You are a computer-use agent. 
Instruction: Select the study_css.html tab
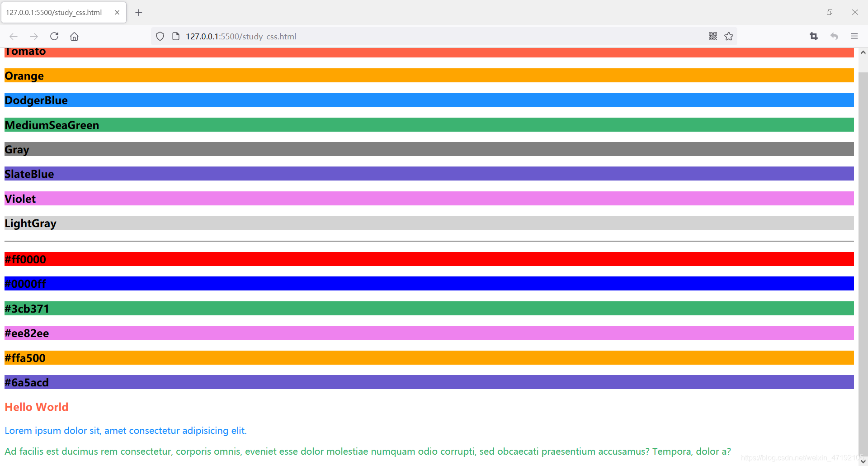click(x=64, y=13)
